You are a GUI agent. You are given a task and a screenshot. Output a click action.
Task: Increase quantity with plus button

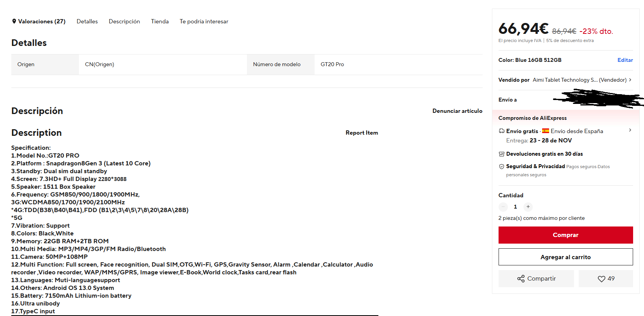tap(528, 207)
